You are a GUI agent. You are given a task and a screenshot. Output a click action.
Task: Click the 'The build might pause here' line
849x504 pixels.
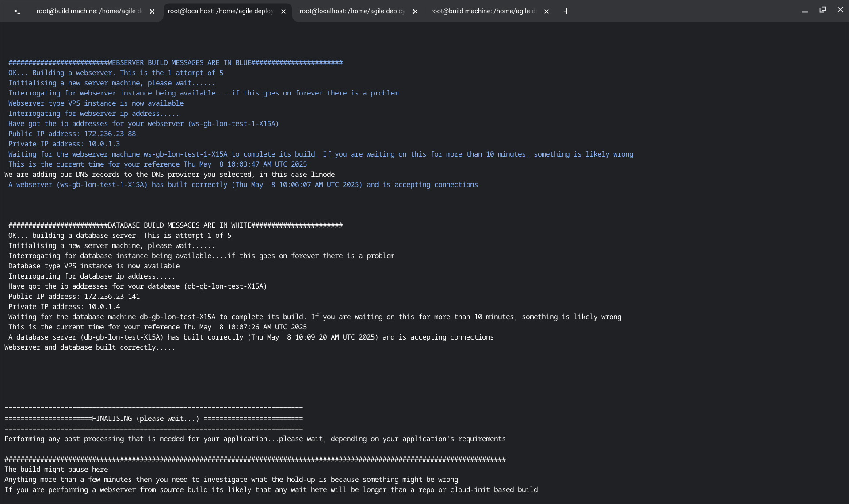coord(56,470)
